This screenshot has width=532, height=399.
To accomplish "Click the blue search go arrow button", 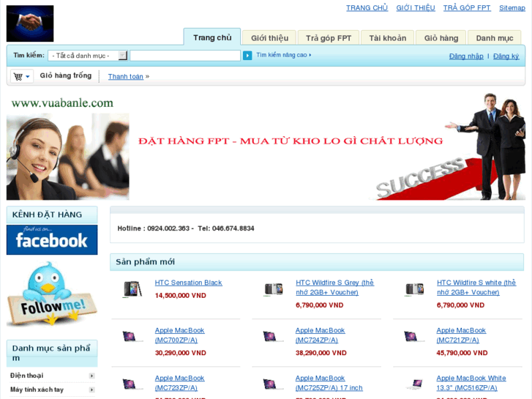I will pyautogui.click(x=247, y=56).
